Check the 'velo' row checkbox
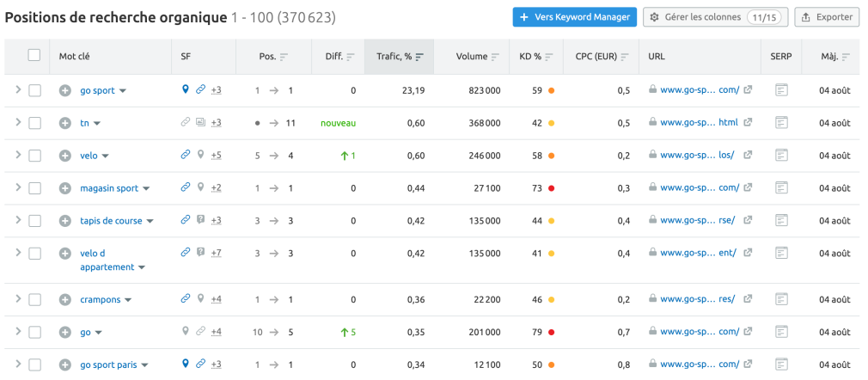868x380 pixels. click(x=35, y=156)
